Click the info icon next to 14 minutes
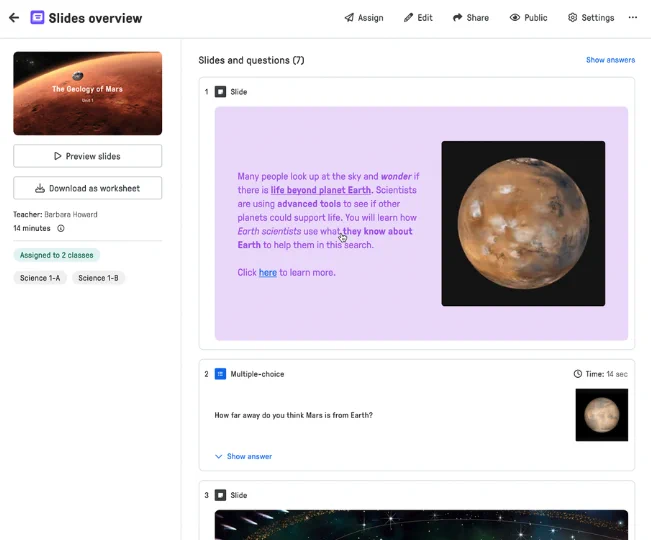 pyautogui.click(x=61, y=228)
